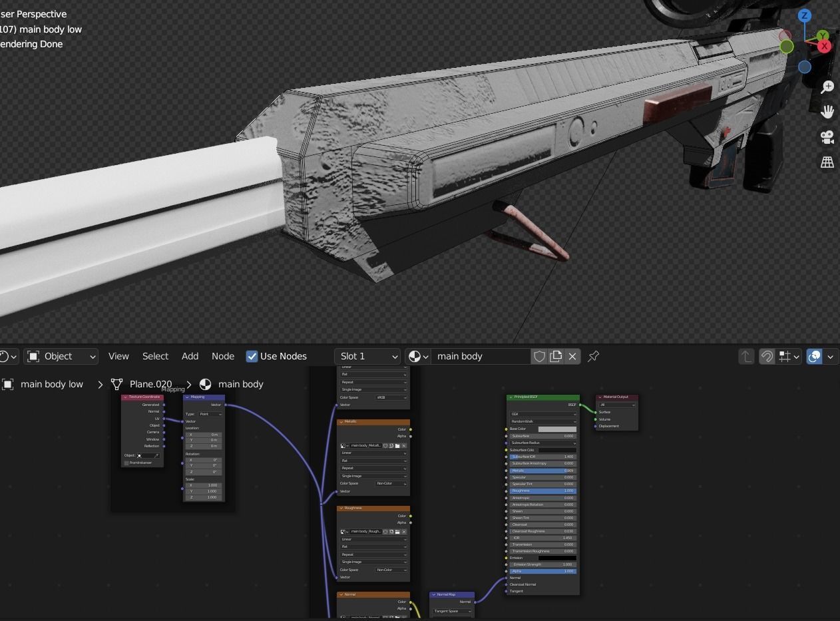Collapse the Mapping node
840x621 pixels.
click(187, 397)
